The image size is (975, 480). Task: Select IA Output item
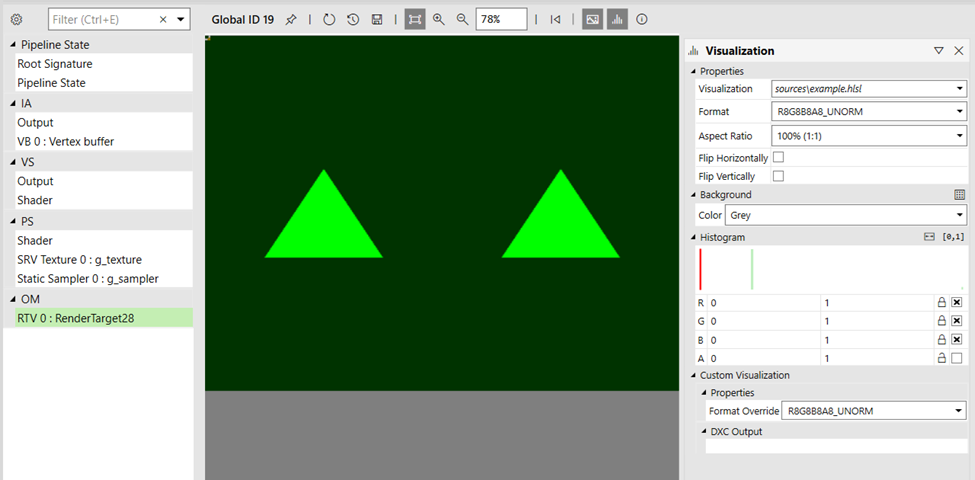(103, 122)
